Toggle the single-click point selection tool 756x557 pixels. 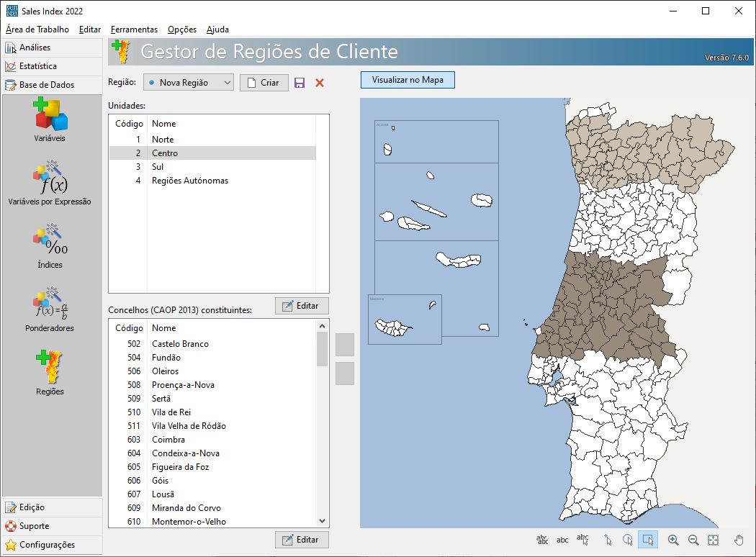click(x=607, y=540)
